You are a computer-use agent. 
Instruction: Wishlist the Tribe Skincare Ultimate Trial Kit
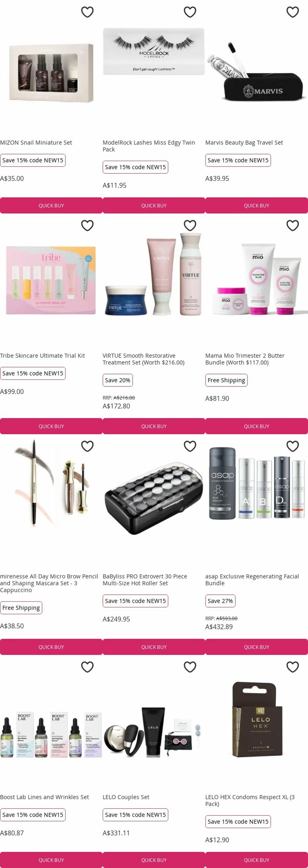(x=87, y=225)
